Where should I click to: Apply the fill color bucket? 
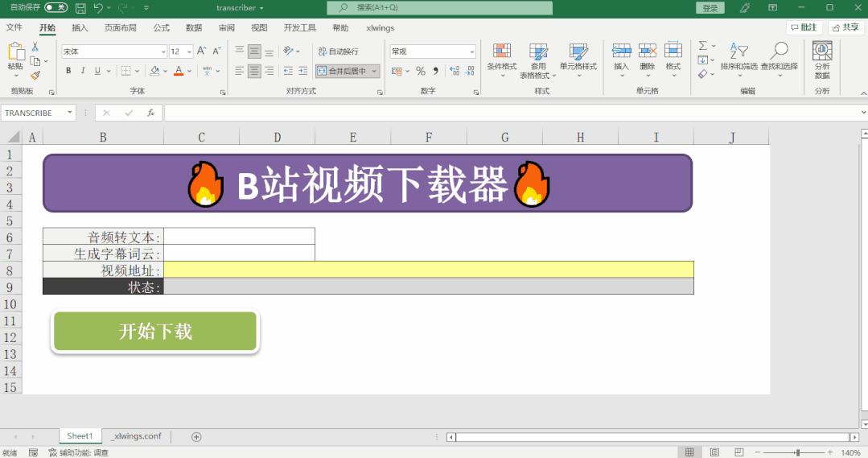point(155,71)
